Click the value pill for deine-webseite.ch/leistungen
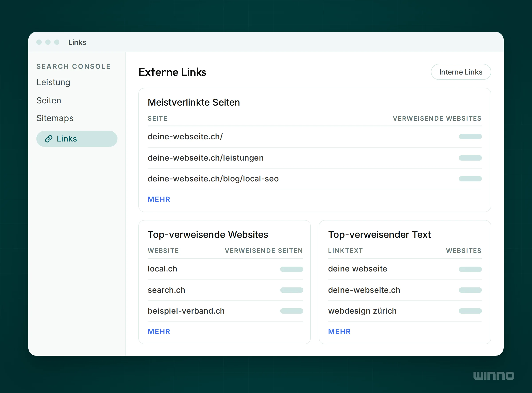Image resolution: width=532 pixels, height=393 pixels. click(470, 158)
